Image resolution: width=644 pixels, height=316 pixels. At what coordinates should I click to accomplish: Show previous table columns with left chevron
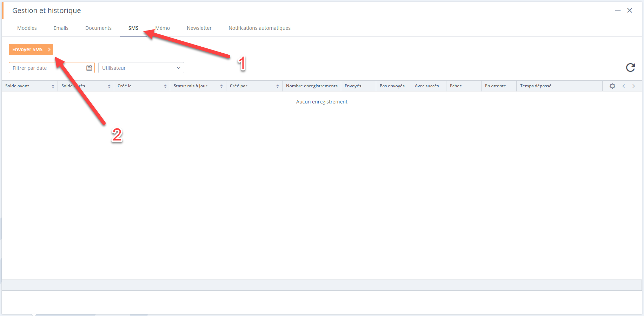point(624,86)
